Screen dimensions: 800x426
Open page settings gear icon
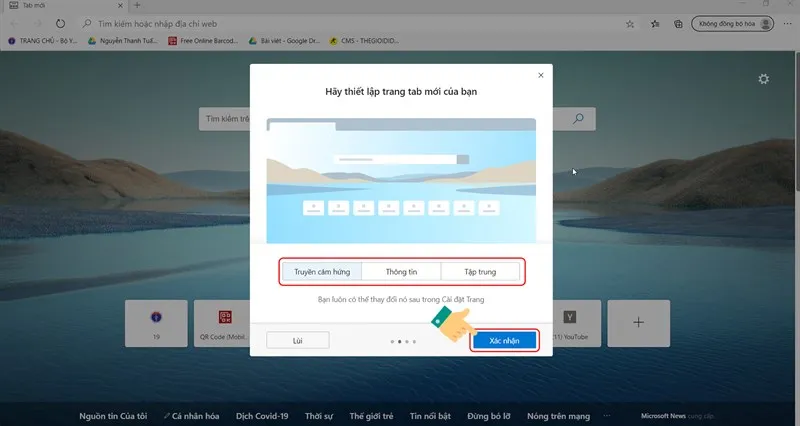[763, 79]
